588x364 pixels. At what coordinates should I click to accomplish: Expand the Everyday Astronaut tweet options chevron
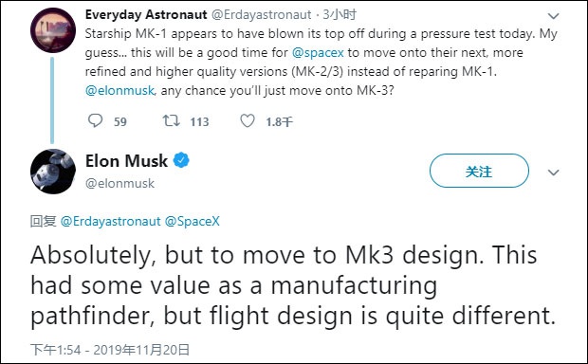pos(554,16)
